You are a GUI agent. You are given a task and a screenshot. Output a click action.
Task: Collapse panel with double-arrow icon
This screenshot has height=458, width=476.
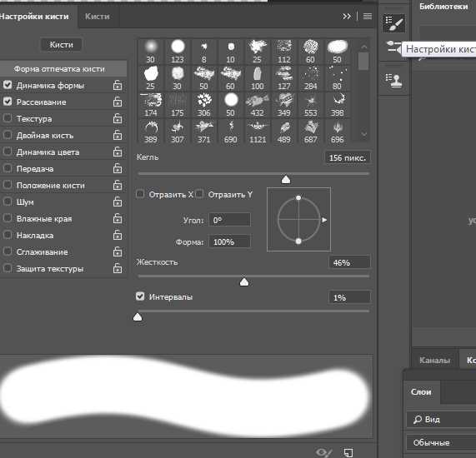347,16
